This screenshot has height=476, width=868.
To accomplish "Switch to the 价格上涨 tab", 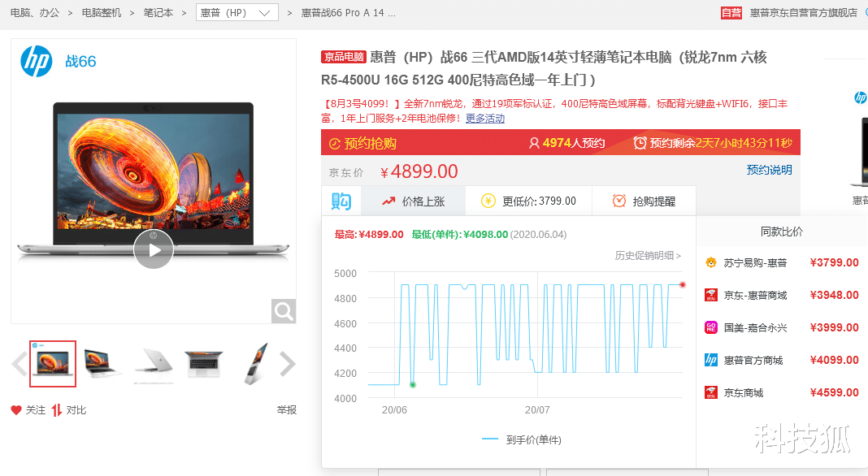I will coord(413,201).
